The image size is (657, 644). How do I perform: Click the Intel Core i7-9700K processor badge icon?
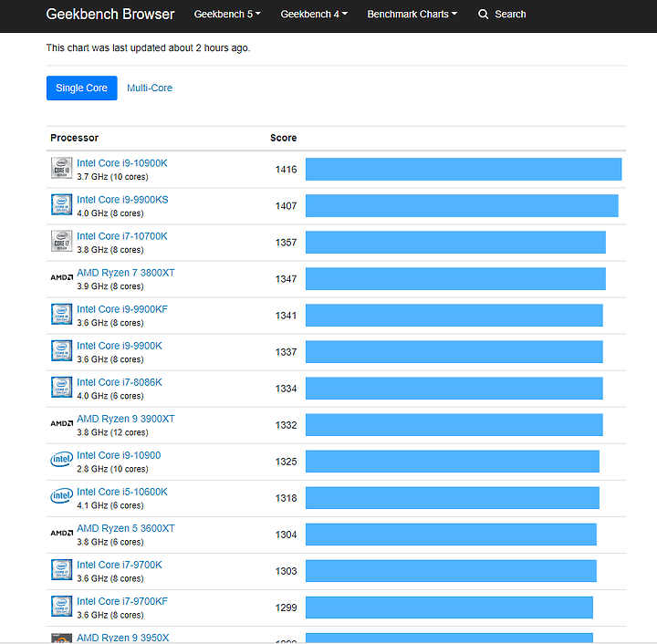tap(62, 569)
